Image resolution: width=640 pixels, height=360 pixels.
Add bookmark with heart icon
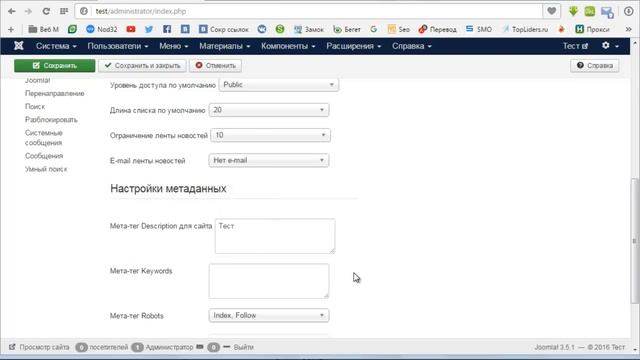click(551, 11)
